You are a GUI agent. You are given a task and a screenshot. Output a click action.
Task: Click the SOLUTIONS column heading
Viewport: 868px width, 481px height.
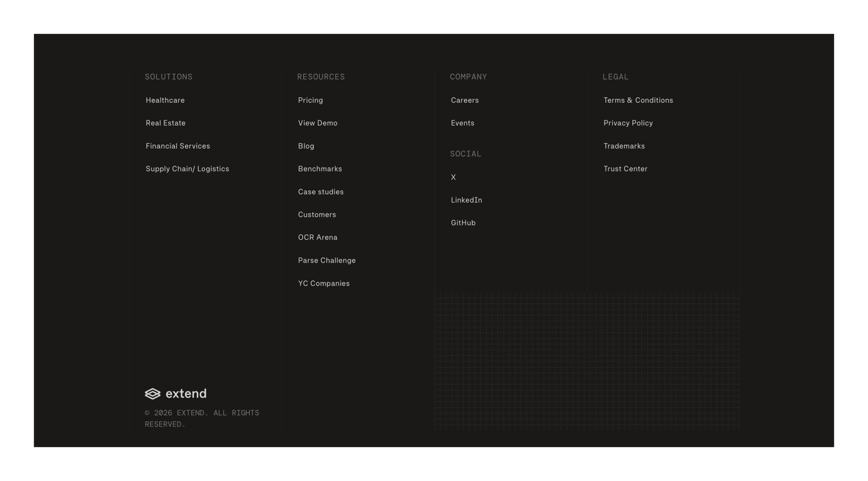point(169,77)
